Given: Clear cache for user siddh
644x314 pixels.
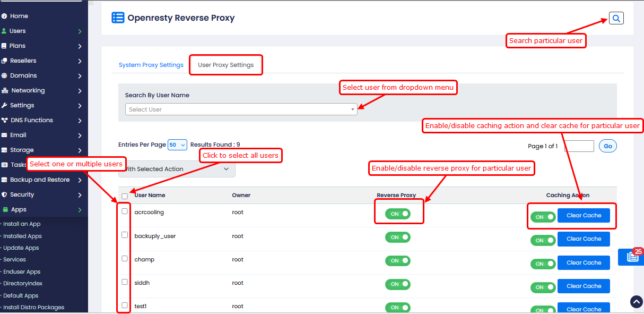Looking at the screenshot, I should (584, 286).
